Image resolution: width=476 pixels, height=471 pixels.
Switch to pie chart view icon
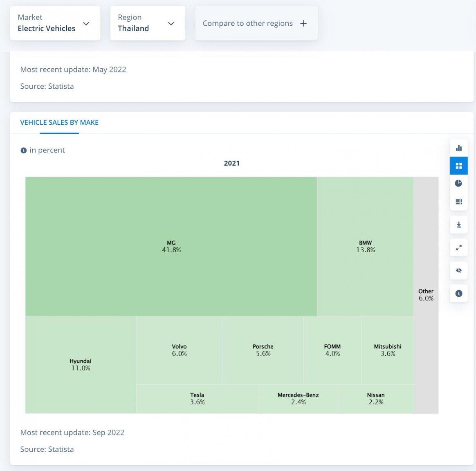pos(458,183)
